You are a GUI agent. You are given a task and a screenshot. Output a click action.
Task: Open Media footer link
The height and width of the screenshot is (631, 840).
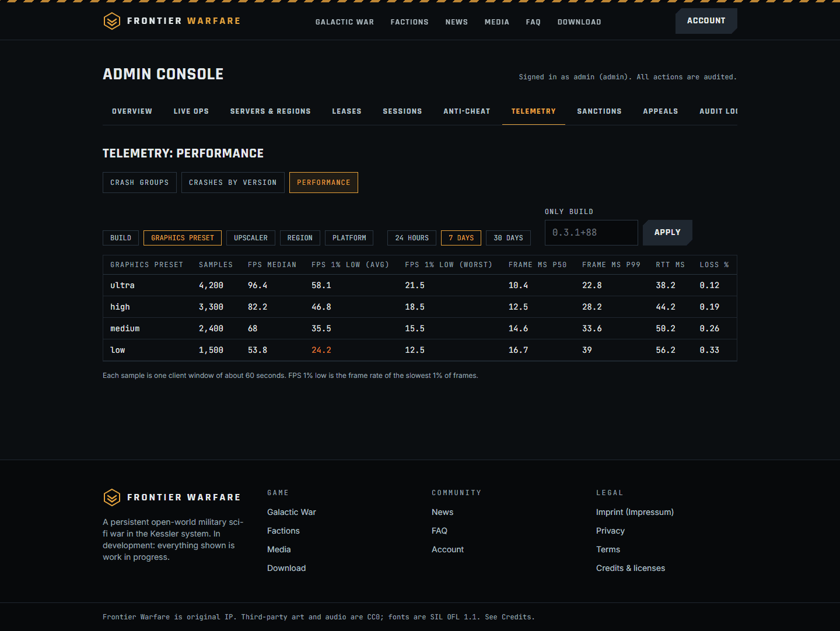pyautogui.click(x=279, y=549)
